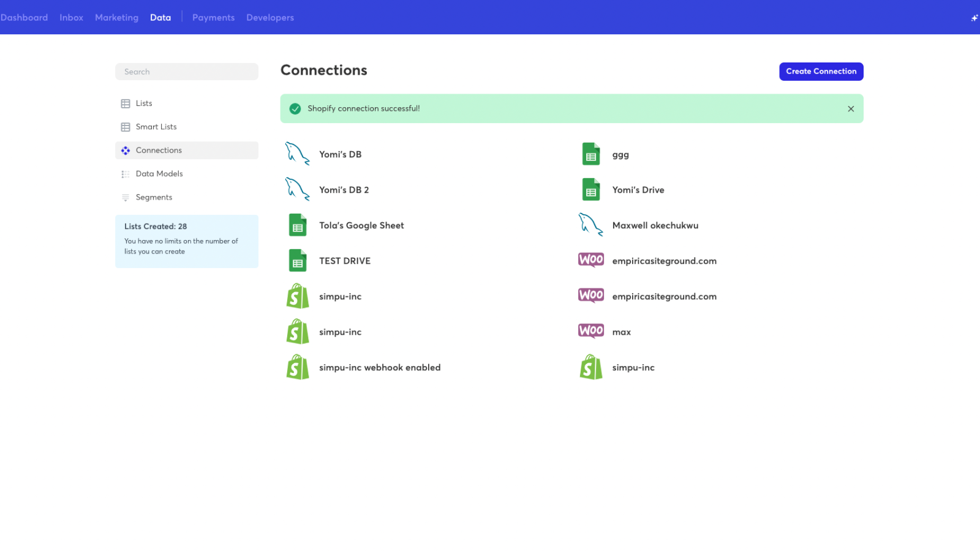The image size is (980, 551).
Task: Click the sparkle icon in top bar
Action: pos(974,18)
